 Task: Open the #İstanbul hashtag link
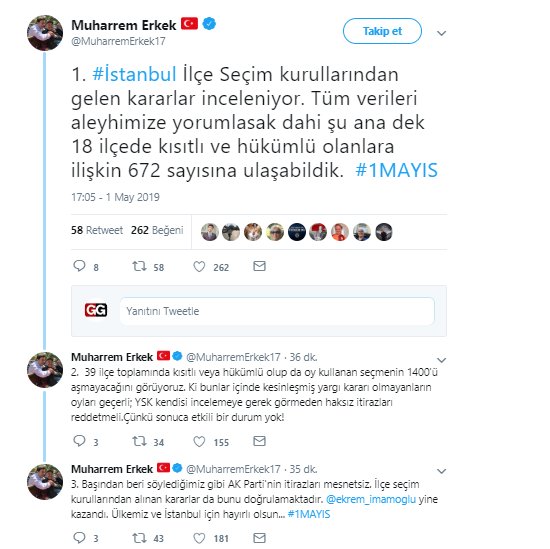pyautogui.click(x=134, y=74)
